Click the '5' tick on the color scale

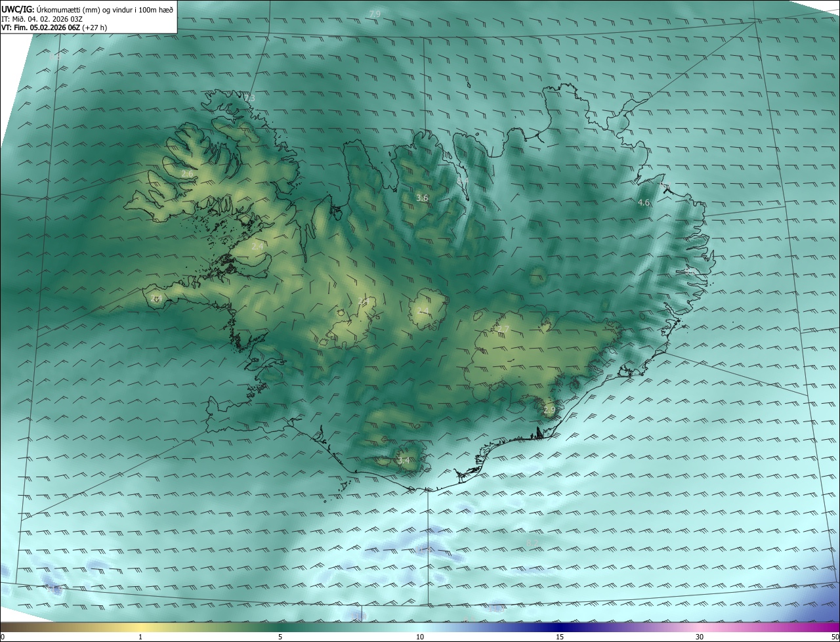(x=280, y=637)
